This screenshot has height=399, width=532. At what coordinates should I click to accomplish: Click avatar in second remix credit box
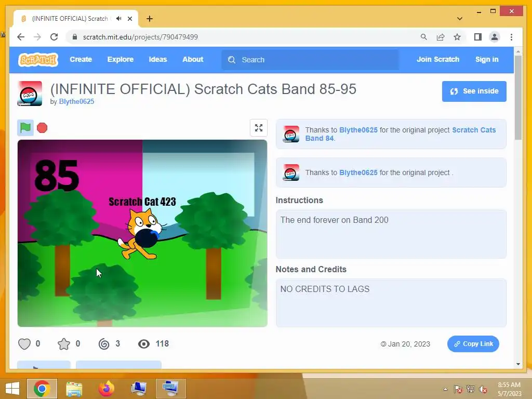(291, 172)
